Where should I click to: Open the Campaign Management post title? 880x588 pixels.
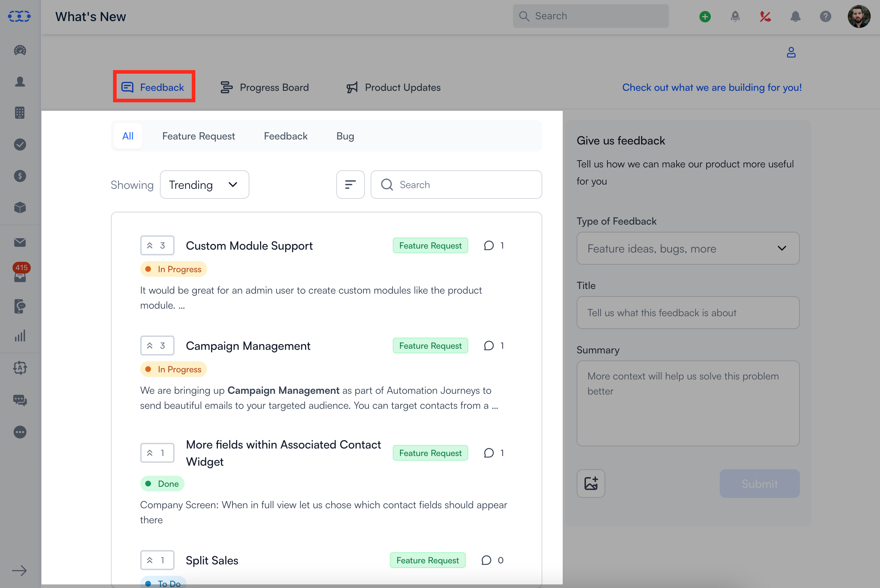click(248, 346)
